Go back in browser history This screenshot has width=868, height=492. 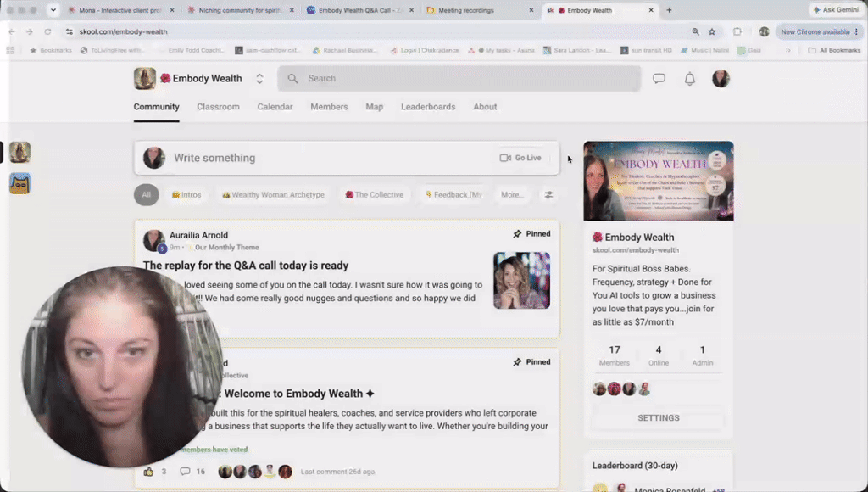[x=12, y=31]
